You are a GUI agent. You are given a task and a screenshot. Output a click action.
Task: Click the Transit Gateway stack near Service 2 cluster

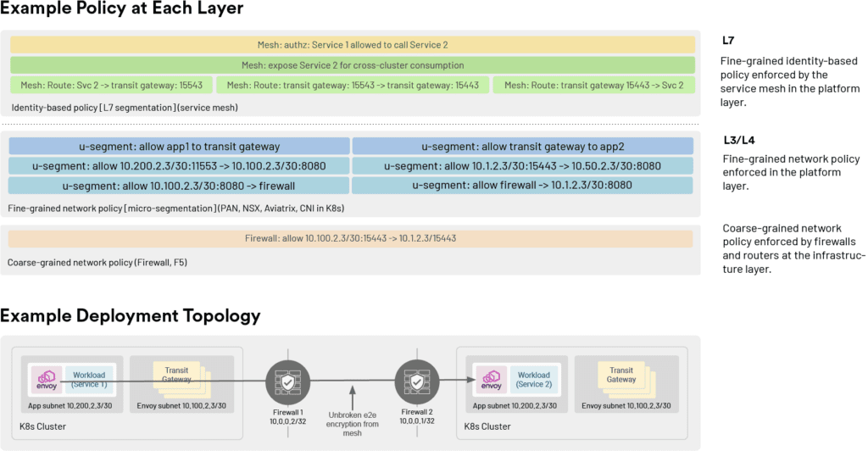621,376
